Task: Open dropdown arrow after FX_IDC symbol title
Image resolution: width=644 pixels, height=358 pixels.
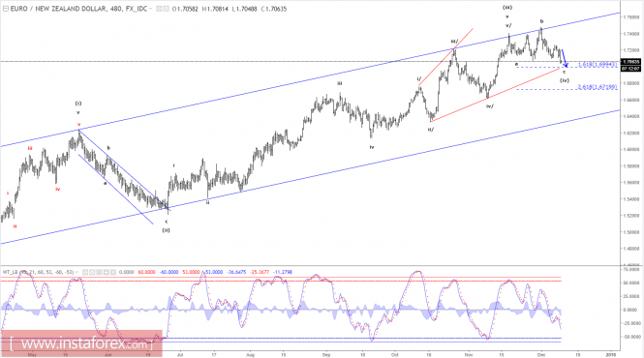Action: [150, 9]
